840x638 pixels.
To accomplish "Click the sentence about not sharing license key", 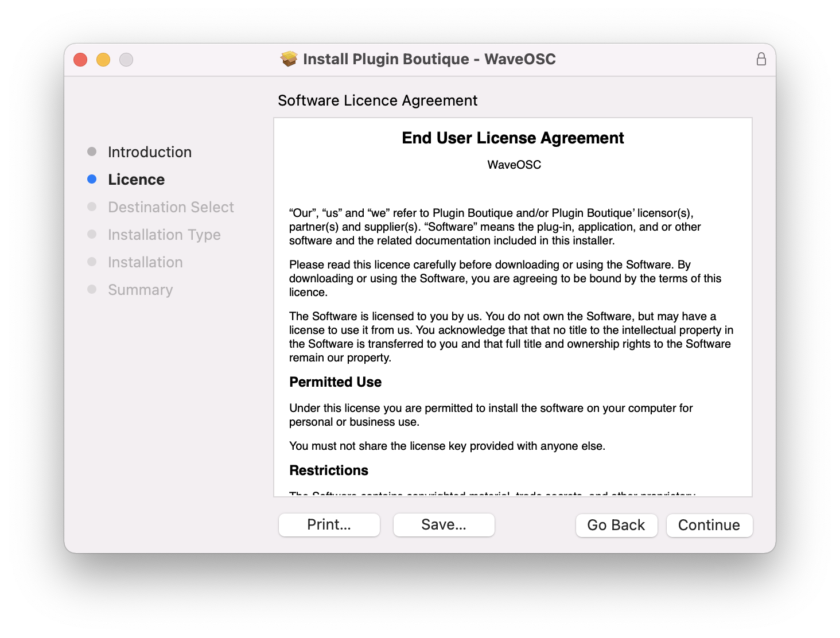I will (448, 446).
